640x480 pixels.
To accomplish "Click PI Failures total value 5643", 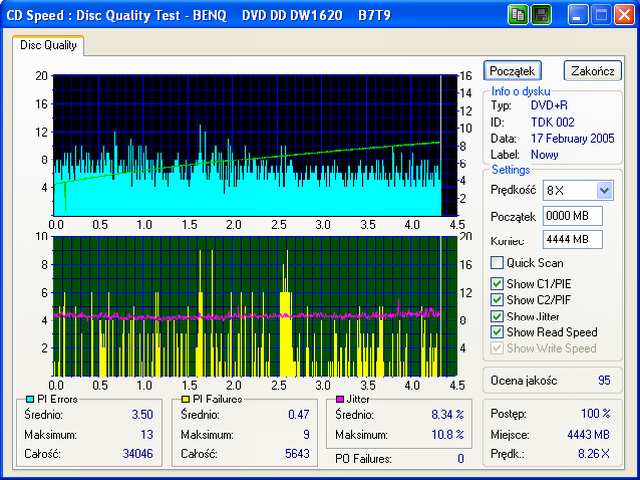I will pos(297,453).
